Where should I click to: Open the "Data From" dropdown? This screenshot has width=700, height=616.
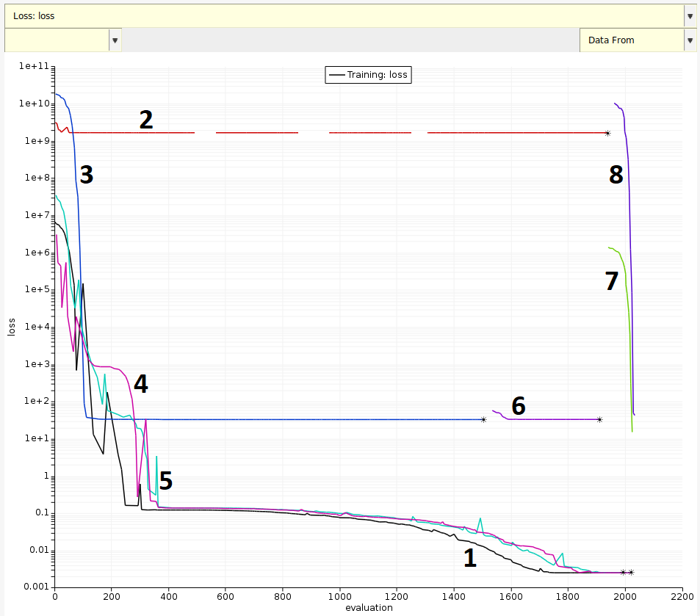point(631,40)
